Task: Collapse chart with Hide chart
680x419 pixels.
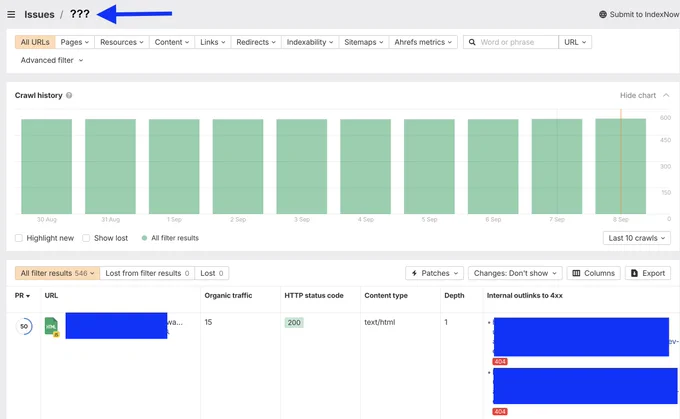Action: click(x=644, y=95)
